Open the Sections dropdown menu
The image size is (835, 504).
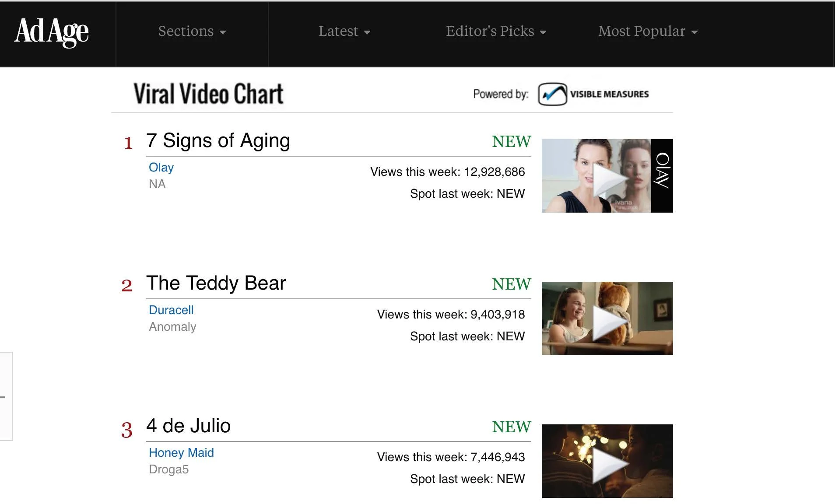click(x=192, y=31)
